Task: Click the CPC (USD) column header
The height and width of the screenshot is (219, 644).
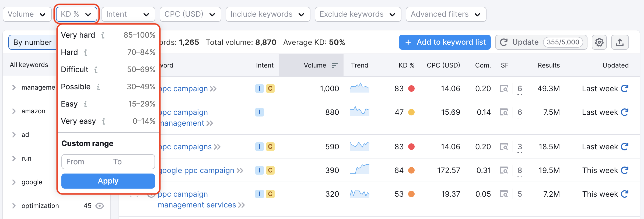Action: click(x=443, y=65)
